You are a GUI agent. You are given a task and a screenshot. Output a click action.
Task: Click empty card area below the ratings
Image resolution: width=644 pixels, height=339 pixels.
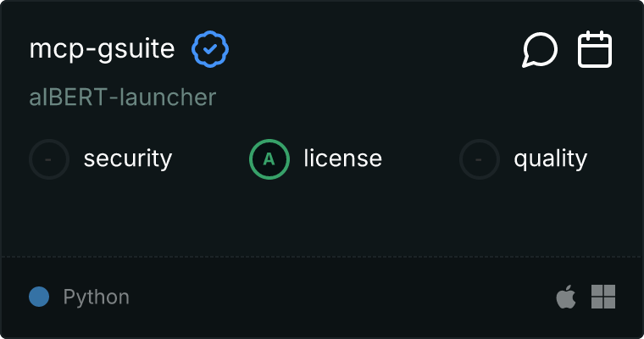click(322, 216)
